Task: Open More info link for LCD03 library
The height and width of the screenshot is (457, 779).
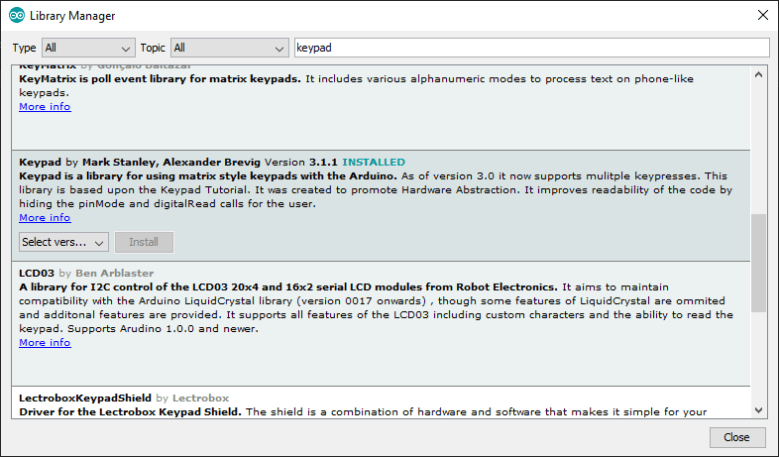Action: pyautogui.click(x=45, y=343)
